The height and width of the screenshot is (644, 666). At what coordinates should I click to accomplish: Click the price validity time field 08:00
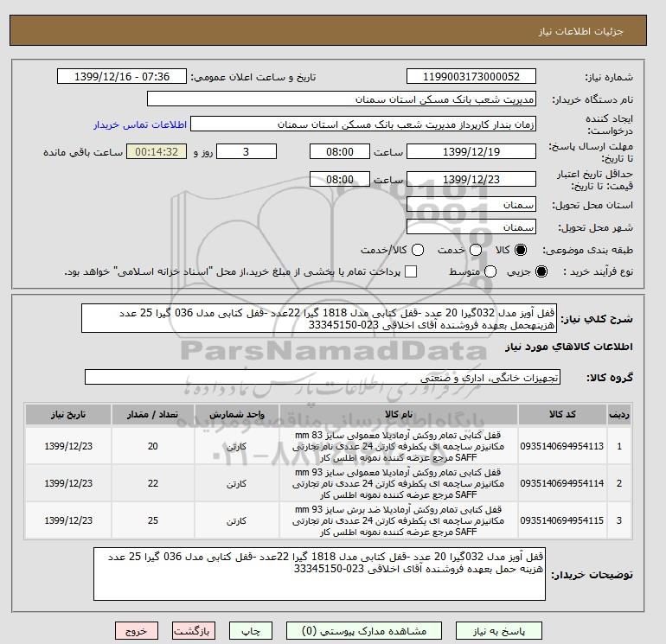[x=340, y=179]
